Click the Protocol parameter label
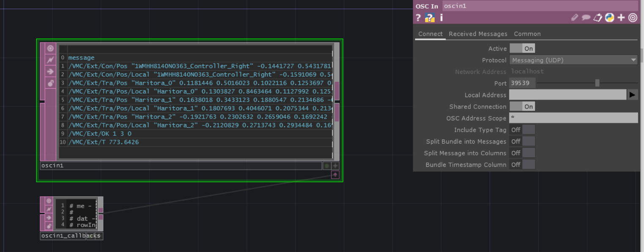Screen dimensions: 644x252 pyautogui.click(x=494, y=60)
